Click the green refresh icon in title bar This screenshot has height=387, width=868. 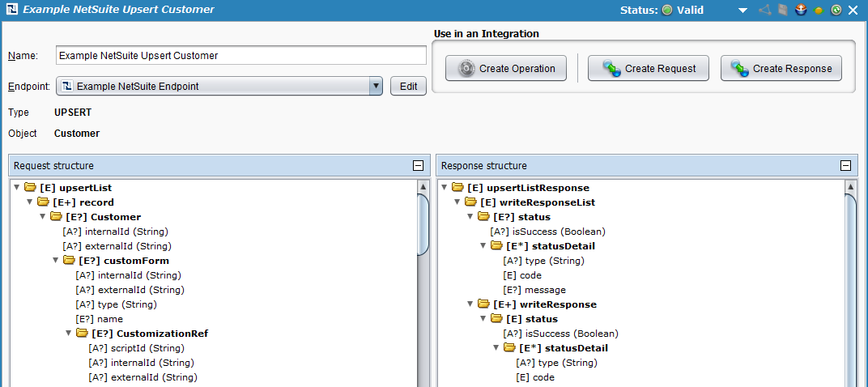836,11
